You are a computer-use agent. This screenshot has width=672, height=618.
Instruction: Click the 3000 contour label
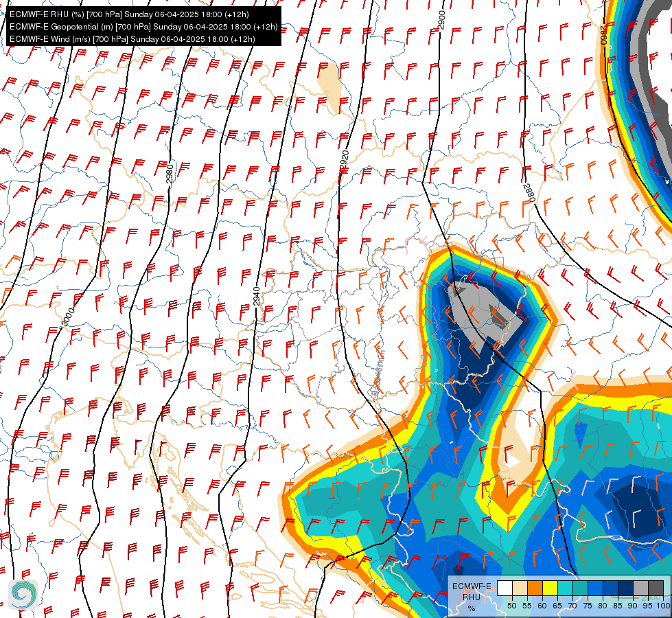[68, 317]
